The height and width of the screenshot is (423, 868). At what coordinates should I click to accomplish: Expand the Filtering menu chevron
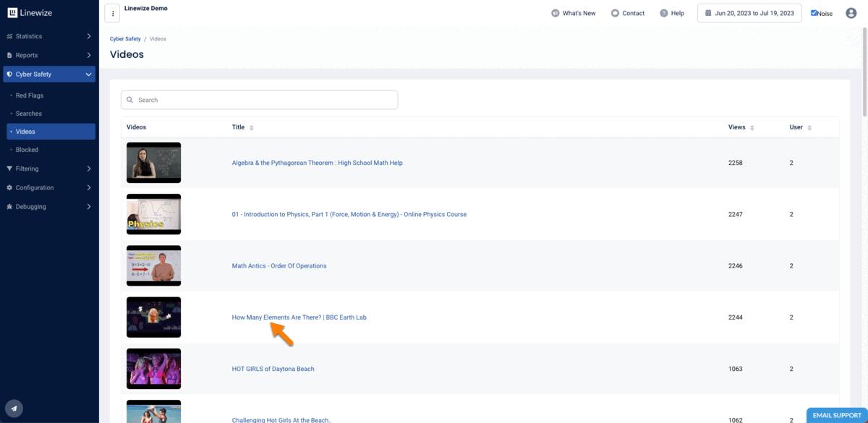pos(89,168)
